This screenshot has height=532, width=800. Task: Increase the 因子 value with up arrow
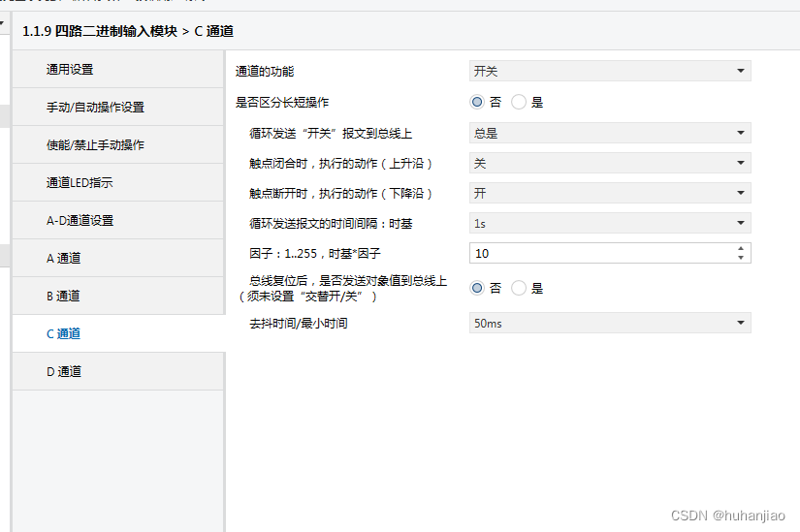tap(742, 248)
